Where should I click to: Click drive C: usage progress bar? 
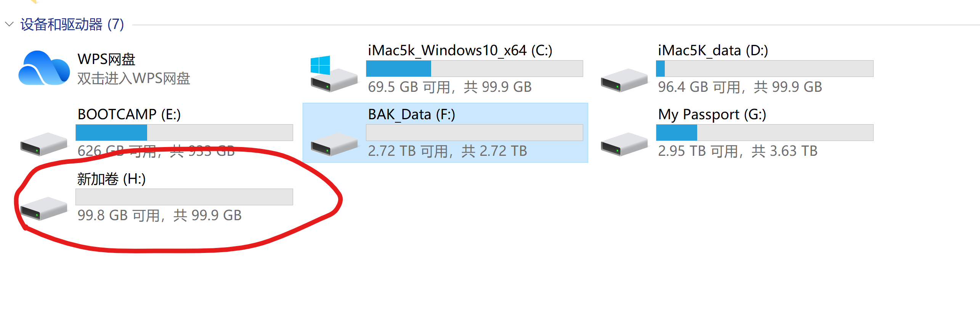point(474,69)
